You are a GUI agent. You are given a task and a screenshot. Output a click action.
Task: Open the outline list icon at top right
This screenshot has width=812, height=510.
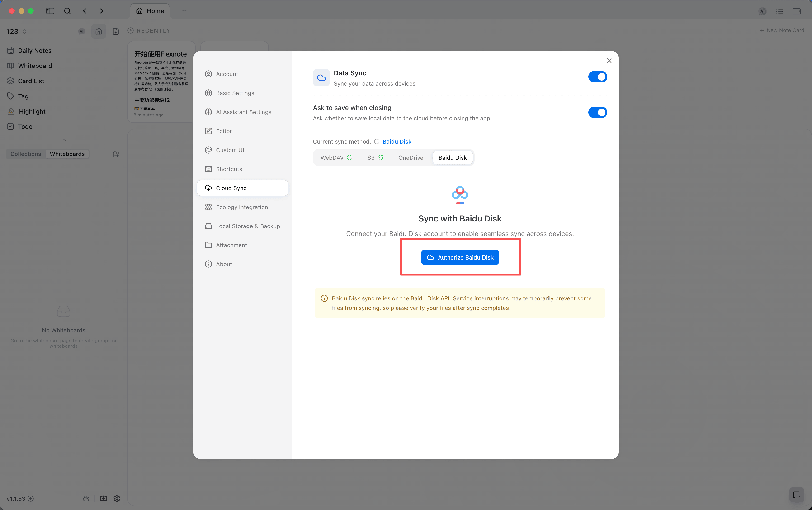[x=780, y=11]
